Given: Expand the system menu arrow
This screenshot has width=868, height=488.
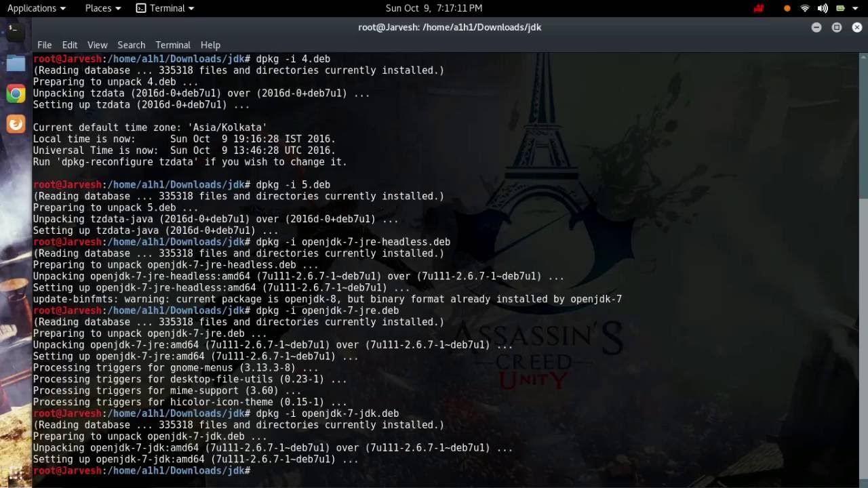Looking at the screenshot, I should click(856, 8).
